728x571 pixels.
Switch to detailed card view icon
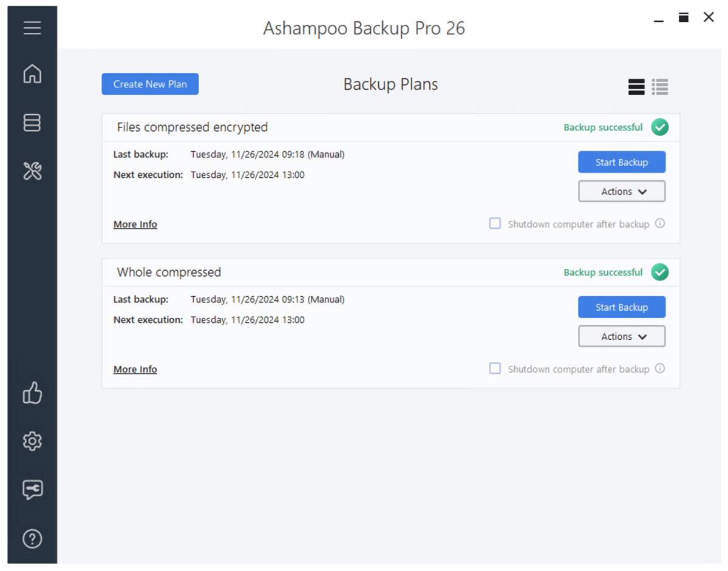point(636,87)
